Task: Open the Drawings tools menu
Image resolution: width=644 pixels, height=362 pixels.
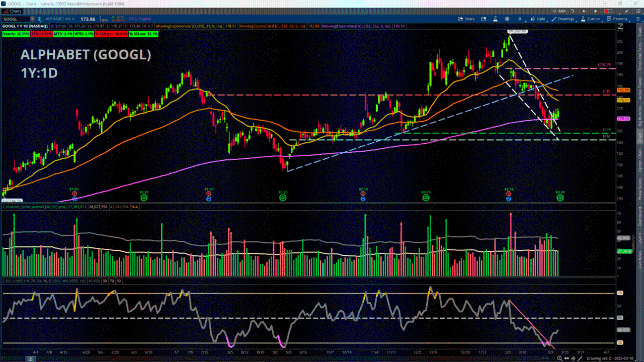Action: point(562,19)
